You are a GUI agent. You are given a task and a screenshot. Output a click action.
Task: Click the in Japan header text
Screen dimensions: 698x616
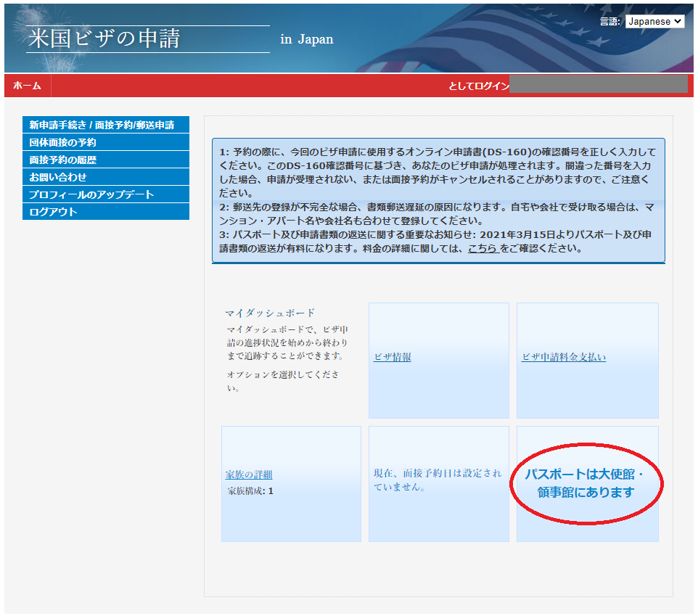(x=307, y=39)
